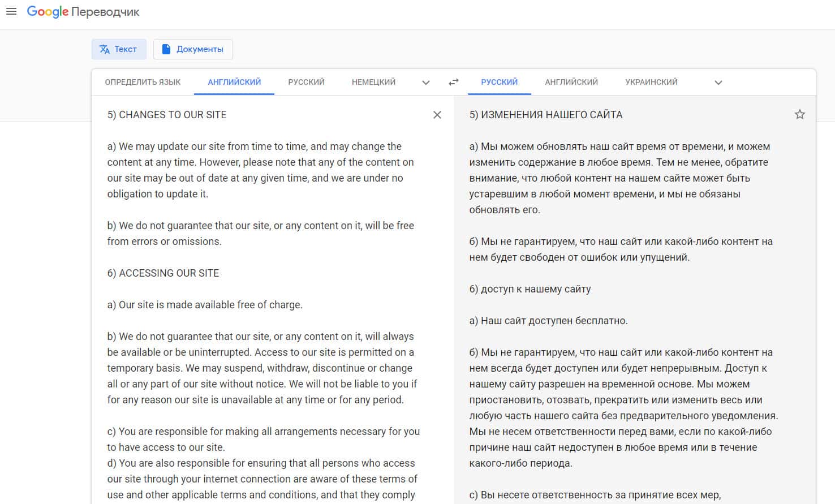Click the document icon in Документы button
This screenshot has height=504, width=835.
[x=166, y=49]
